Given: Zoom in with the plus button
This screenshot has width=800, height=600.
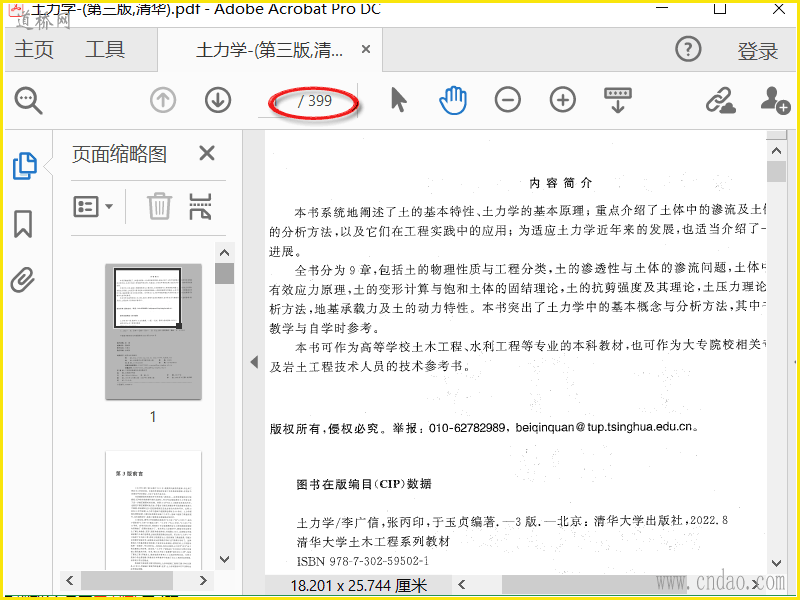Looking at the screenshot, I should click(562, 100).
